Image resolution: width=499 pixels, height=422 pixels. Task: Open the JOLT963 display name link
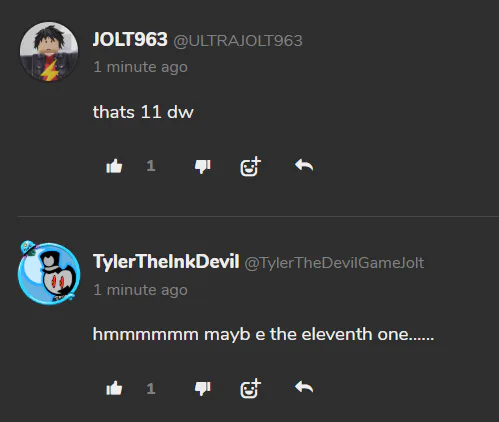(130, 40)
